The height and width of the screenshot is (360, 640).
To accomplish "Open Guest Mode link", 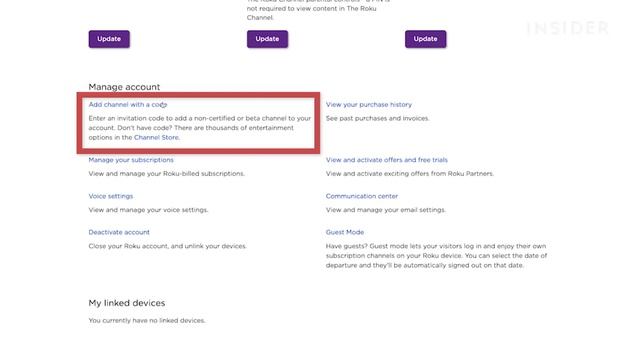I will click(344, 232).
